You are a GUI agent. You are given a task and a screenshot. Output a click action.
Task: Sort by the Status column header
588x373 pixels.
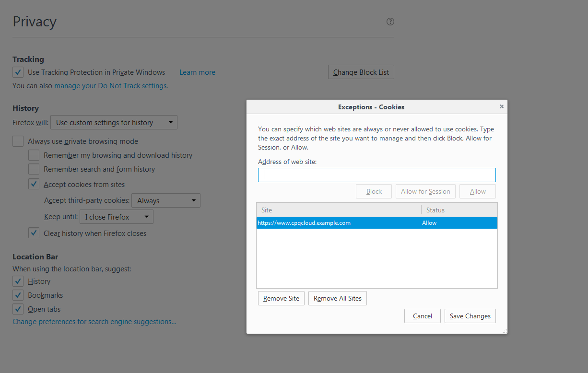[x=459, y=210]
